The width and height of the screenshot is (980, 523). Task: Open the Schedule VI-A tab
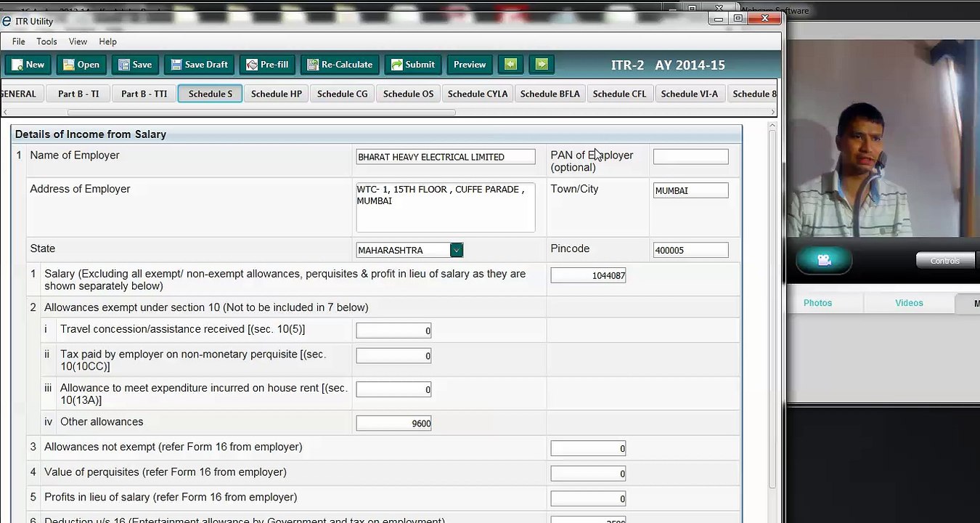(x=689, y=94)
